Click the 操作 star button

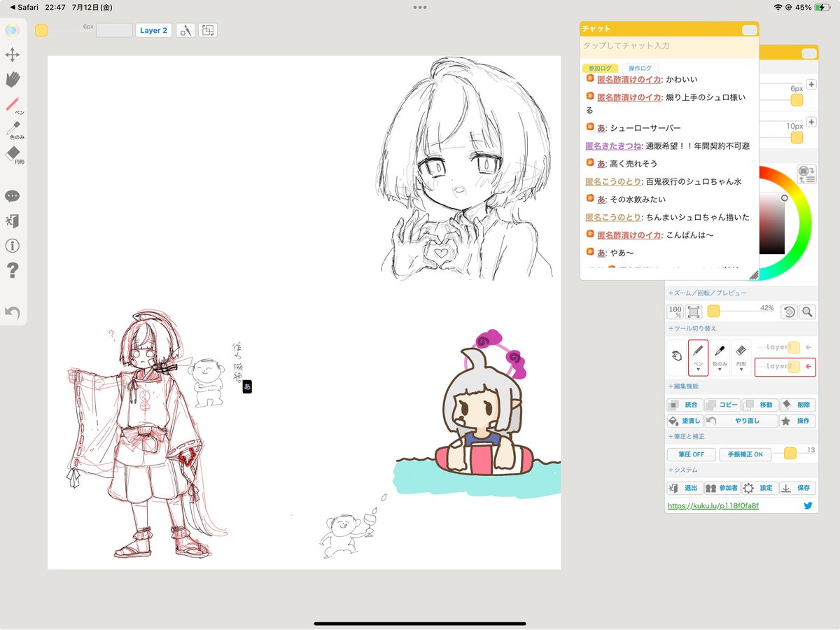pyautogui.click(x=797, y=421)
